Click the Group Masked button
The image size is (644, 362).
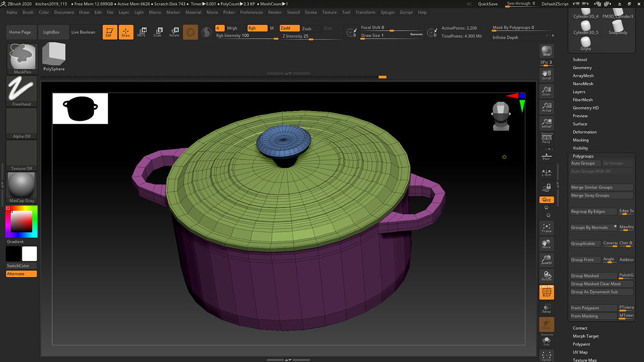click(594, 276)
